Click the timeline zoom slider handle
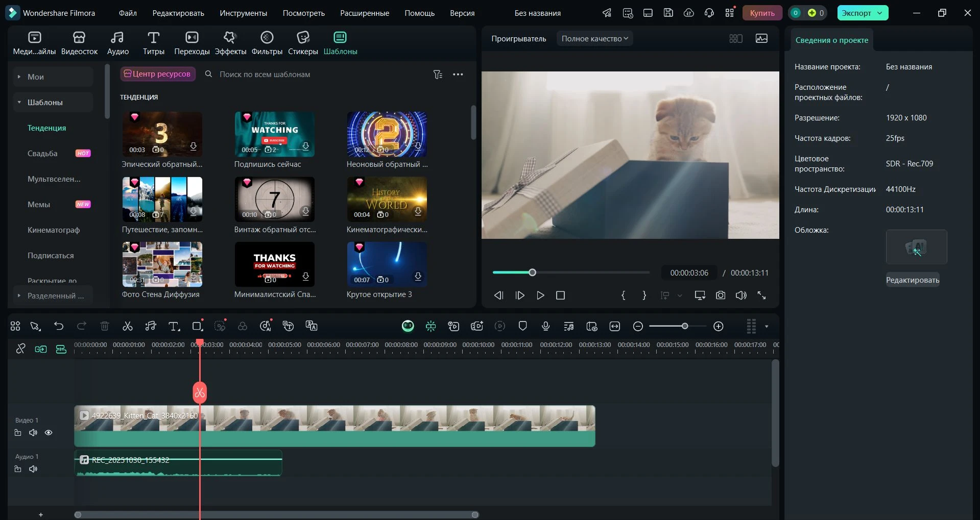 click(685, 326)
